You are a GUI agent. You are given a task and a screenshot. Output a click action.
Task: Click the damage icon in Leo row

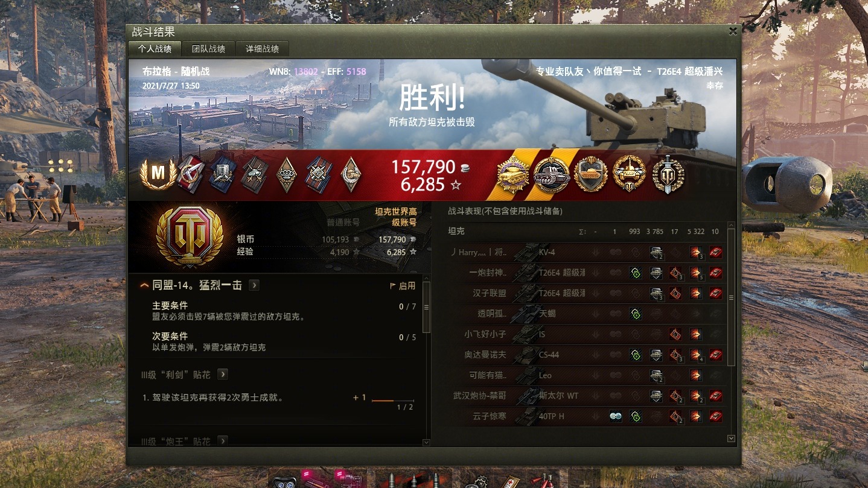coord(696,375)
